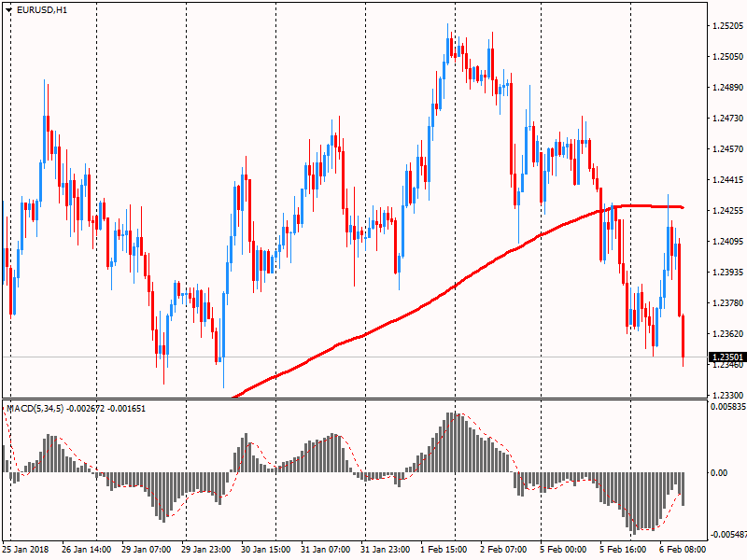The image size is (747, 560).
Task: Click the 1.24255 price axis label
Action: (726, 211)
